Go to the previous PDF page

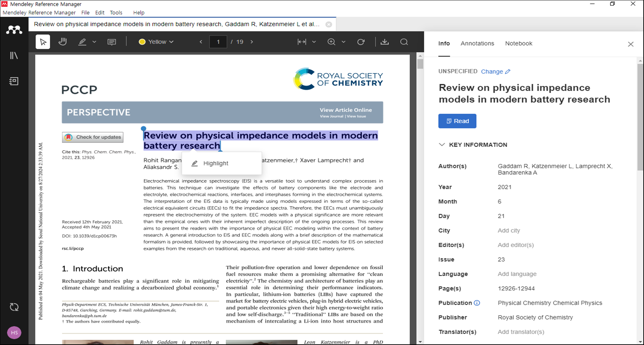[x=201, y=42]
